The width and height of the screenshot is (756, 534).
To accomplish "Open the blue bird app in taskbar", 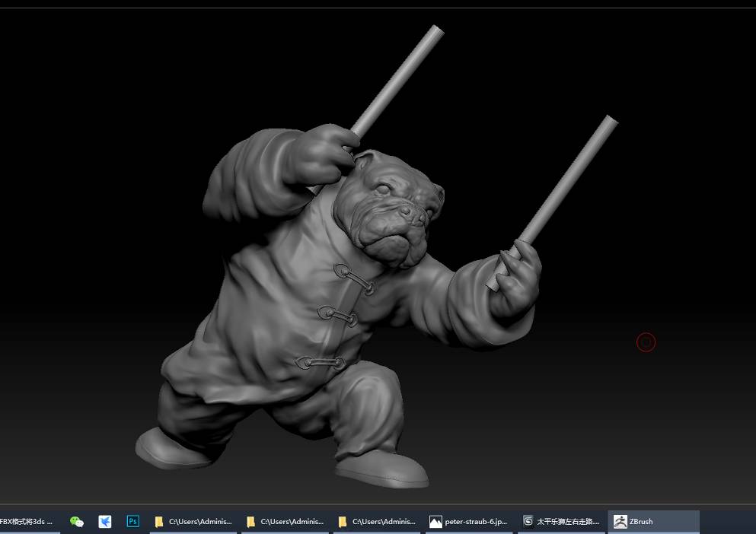I will click(104, 522).
